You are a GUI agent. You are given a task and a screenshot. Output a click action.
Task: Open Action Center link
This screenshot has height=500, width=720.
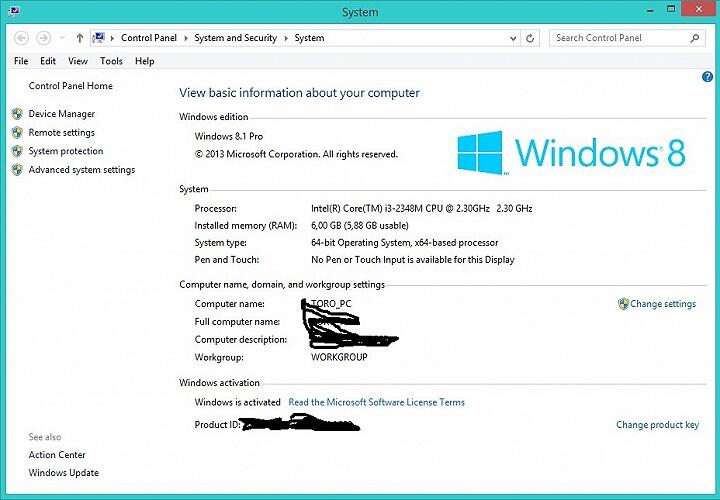click(57, 455)
